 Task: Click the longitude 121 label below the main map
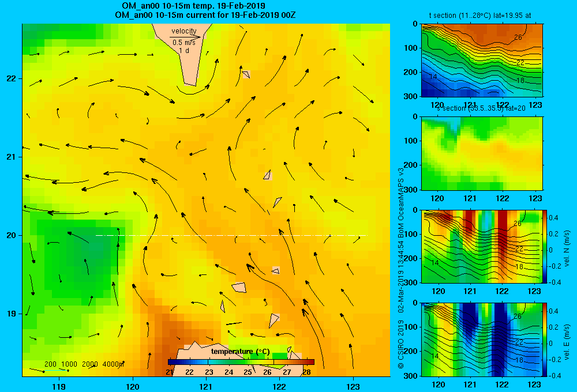206,386
